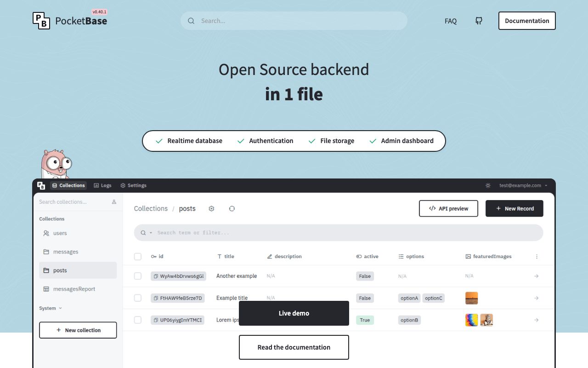This screenshot has height=368, width=588.
Task: Focus the Search term or filter field
Action: 339,233
